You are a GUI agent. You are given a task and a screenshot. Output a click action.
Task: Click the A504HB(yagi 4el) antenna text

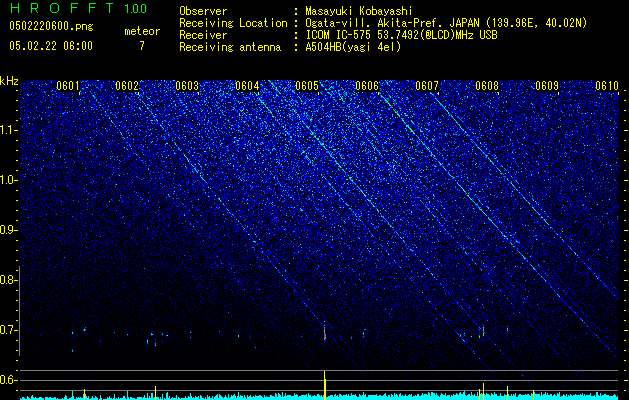coord(353,47)
